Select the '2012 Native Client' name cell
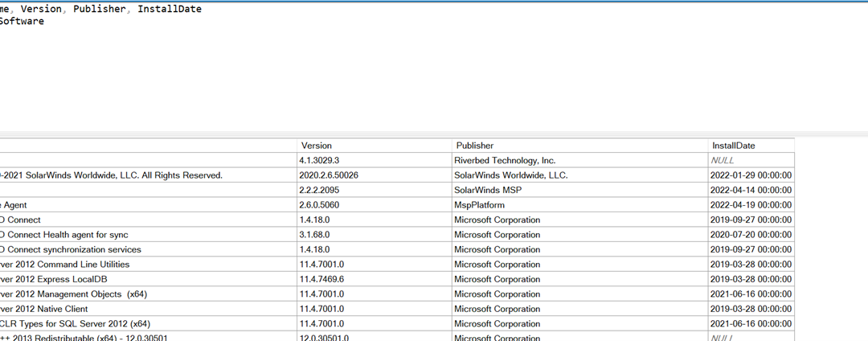868x341 pixels. tap(149, 309)
